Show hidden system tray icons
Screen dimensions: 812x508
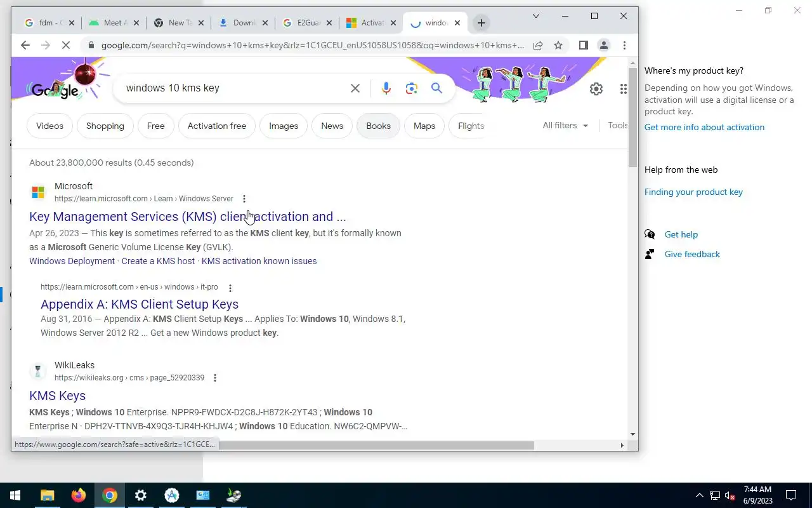pos(700,495)
